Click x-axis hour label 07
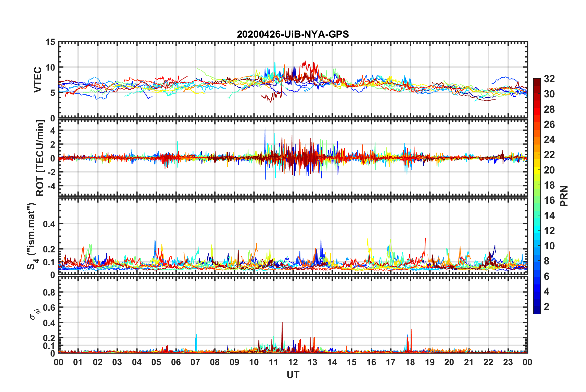This screenshot has width=586, height=392. tap(195, 362)
